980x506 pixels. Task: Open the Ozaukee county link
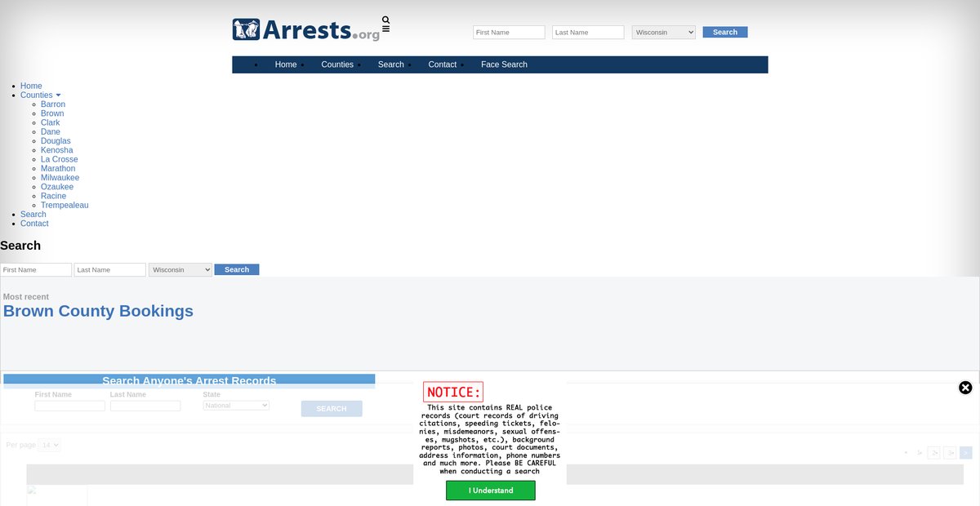[x=57, y=187]
